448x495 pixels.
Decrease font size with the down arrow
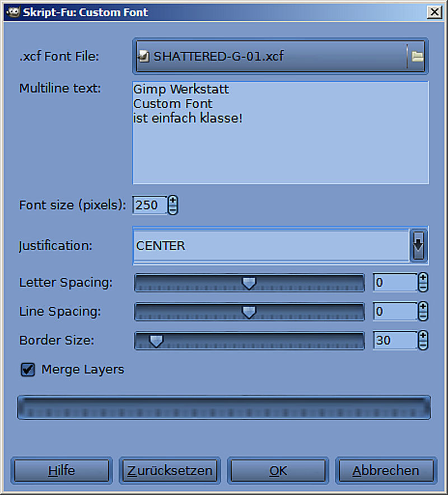(172, 209)
